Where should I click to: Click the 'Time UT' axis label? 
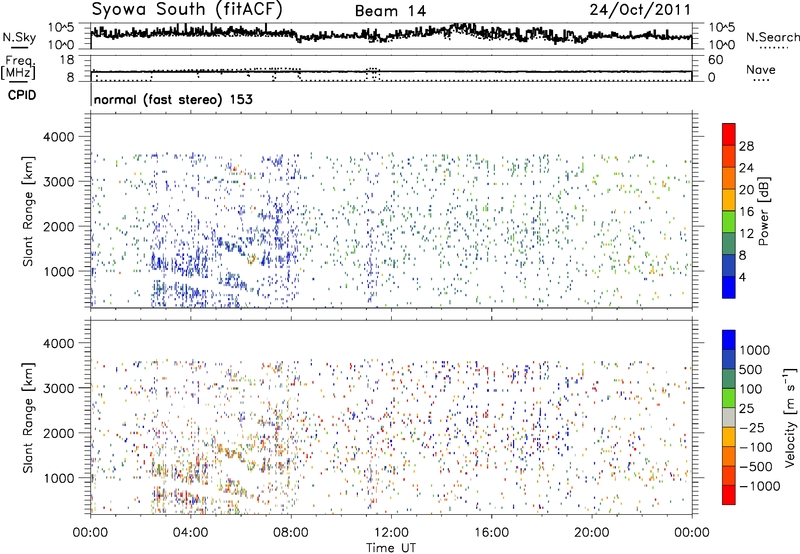point(391,547)
